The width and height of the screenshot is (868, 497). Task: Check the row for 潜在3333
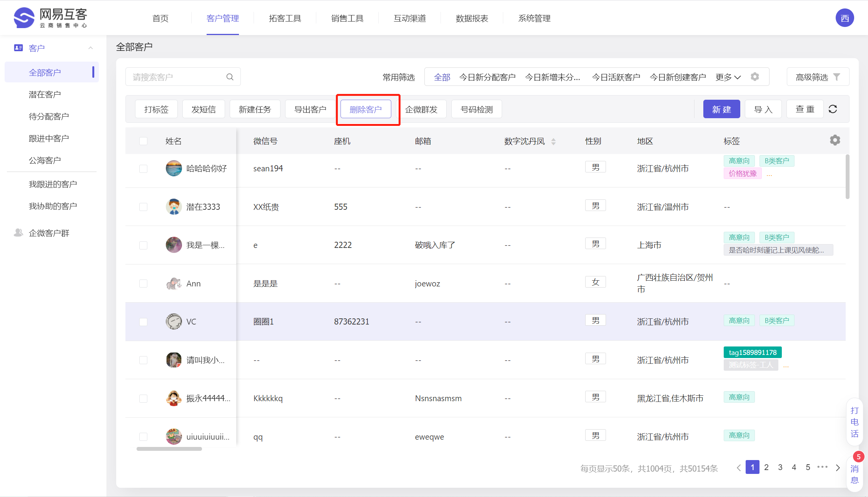[143, 207]
